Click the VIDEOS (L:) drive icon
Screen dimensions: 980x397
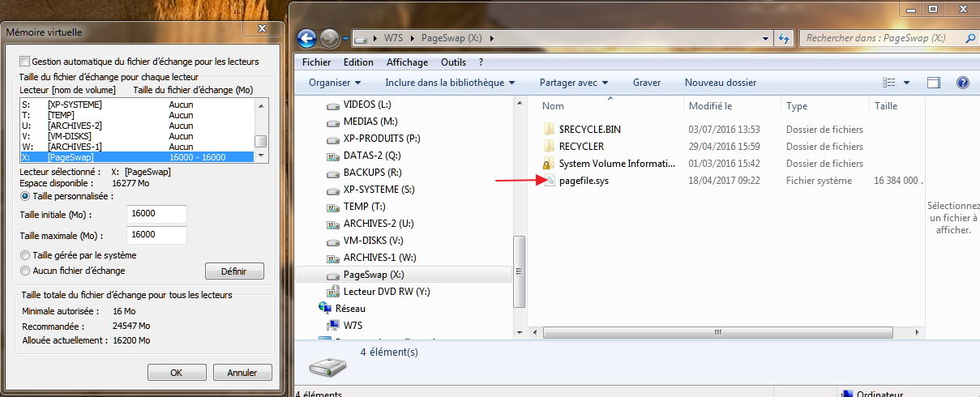click(x=332, y=105)
